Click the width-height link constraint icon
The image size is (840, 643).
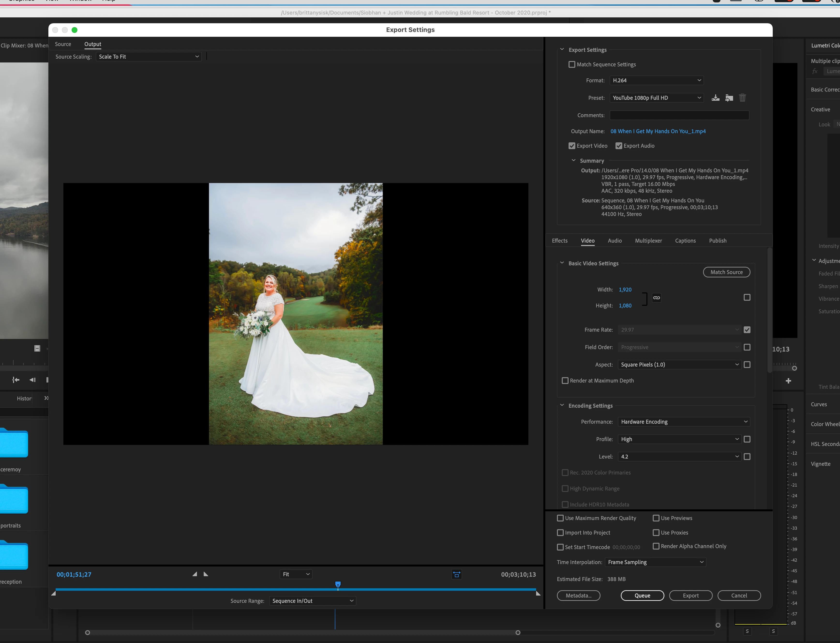656,298
